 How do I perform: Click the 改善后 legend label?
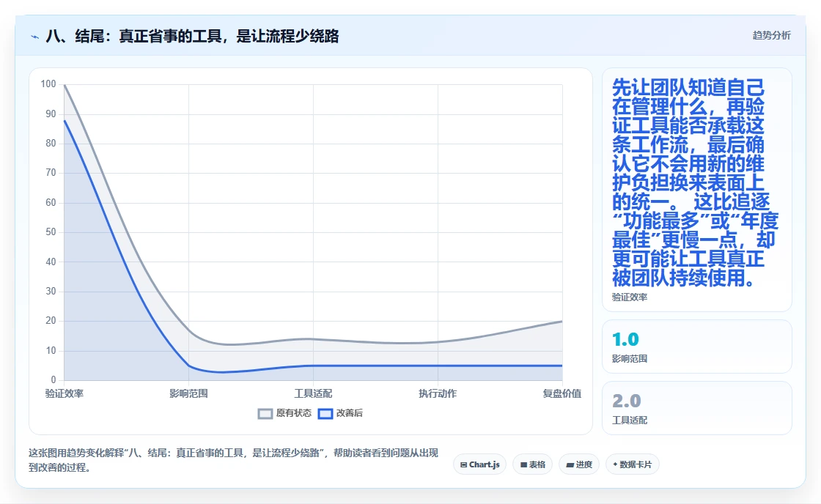click(x=349, y=413)
